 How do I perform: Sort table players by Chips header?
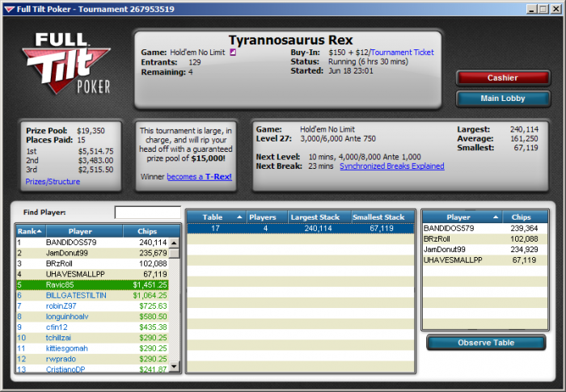(526, 217)
